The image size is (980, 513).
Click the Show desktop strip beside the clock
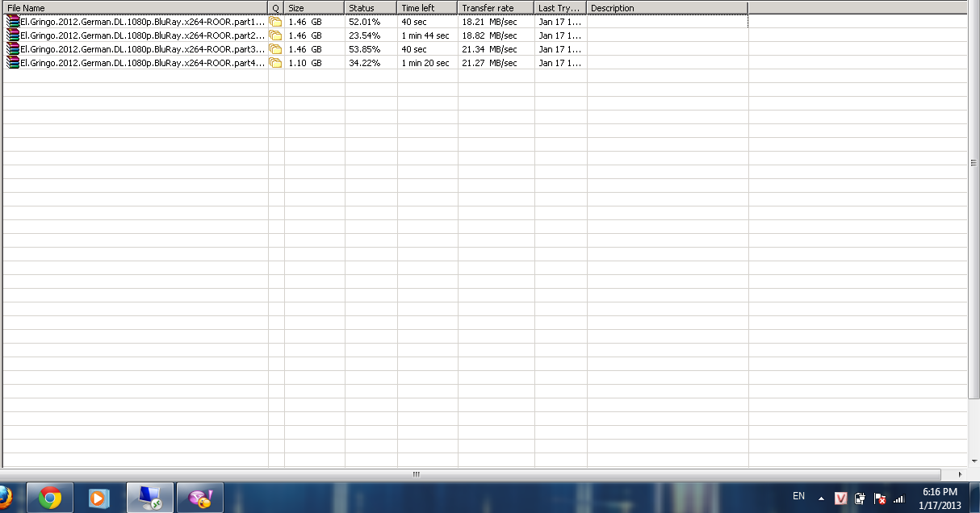[974, 498]
